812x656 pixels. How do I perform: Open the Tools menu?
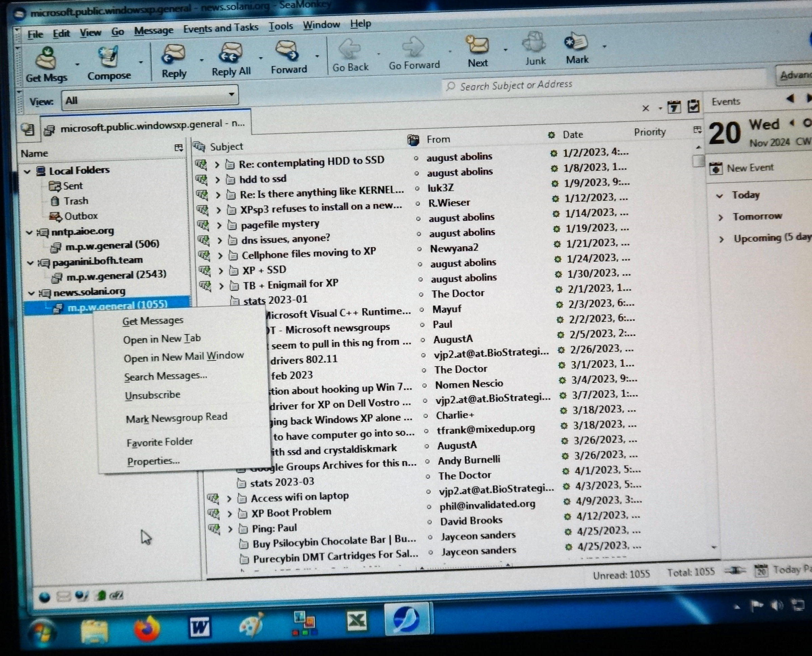point(281,26)
